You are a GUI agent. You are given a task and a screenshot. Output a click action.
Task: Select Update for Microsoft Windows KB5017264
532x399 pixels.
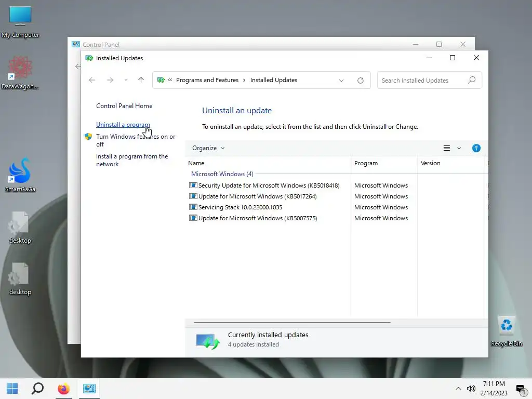coord(336,196)
